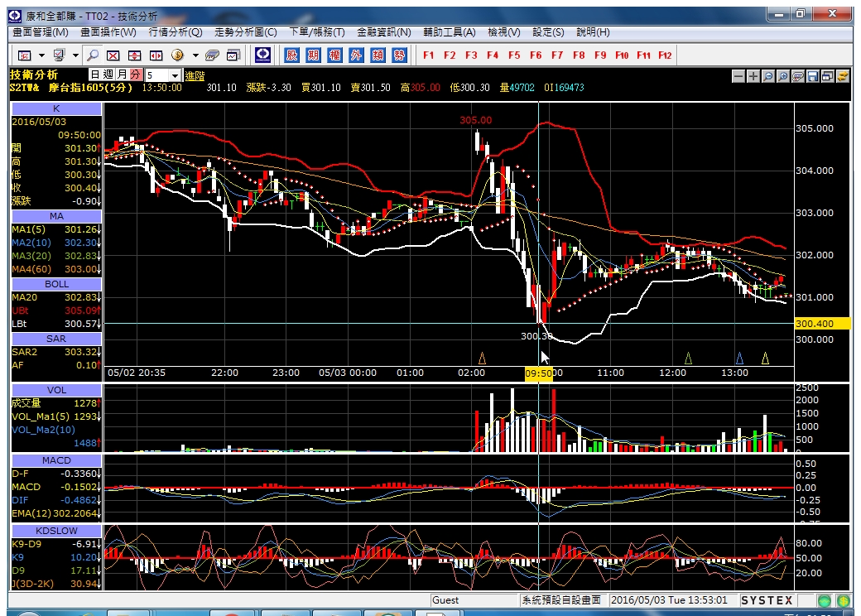Click the 系統預設自設畫面 status bar text
This screenshot has width=861, height=616.
(561, 600)
